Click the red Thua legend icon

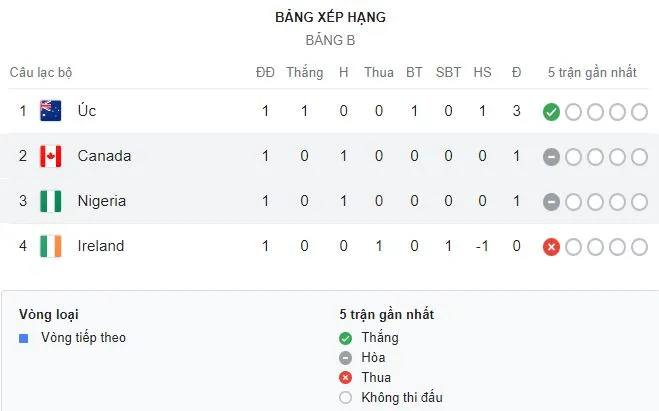(346, 378)
